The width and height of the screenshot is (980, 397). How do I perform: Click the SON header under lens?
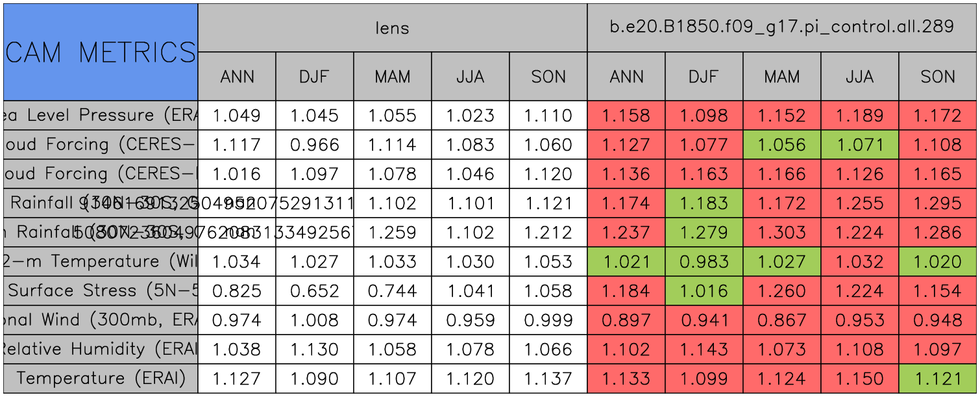tap(548, 77)
